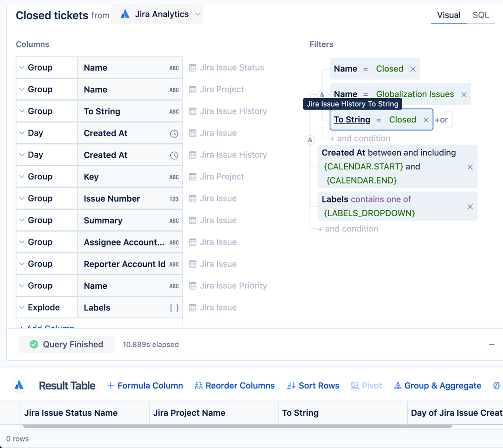Open the Day dropdown for Jira Issue Created At
Viewport: 503px width, 448px height.
(x=46, y=133)
